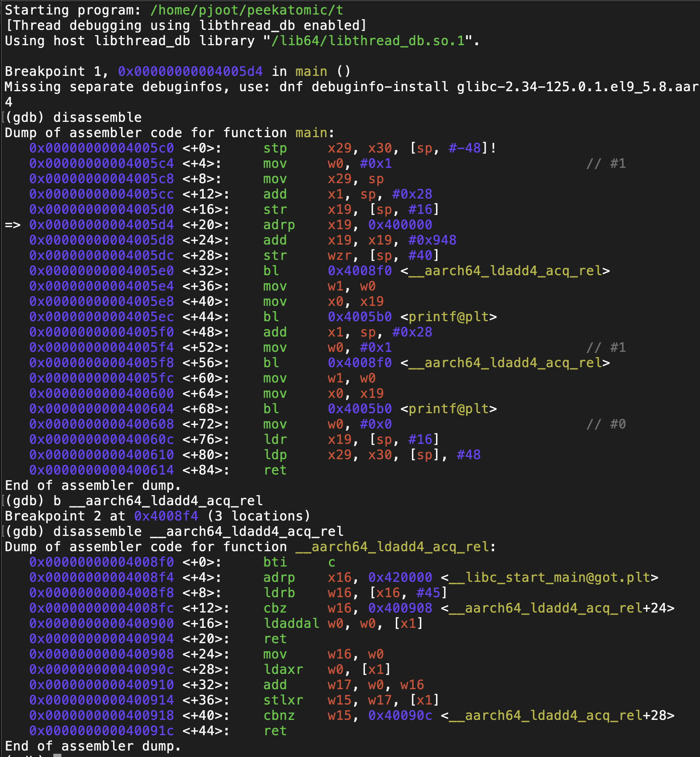Click address 0x0000000000400904 at offset <+20>
This screenshot has width=700, height=757.
click(x=101, y=639)
